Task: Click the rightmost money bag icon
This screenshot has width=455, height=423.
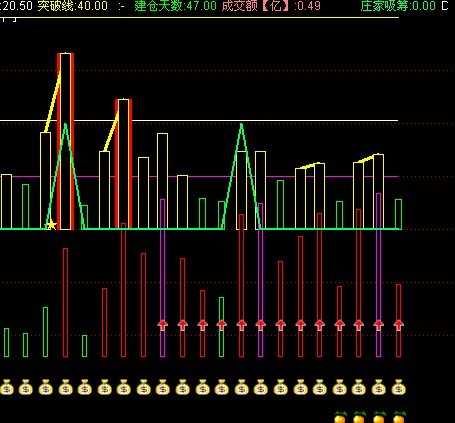Action: [x=399, y=387]
